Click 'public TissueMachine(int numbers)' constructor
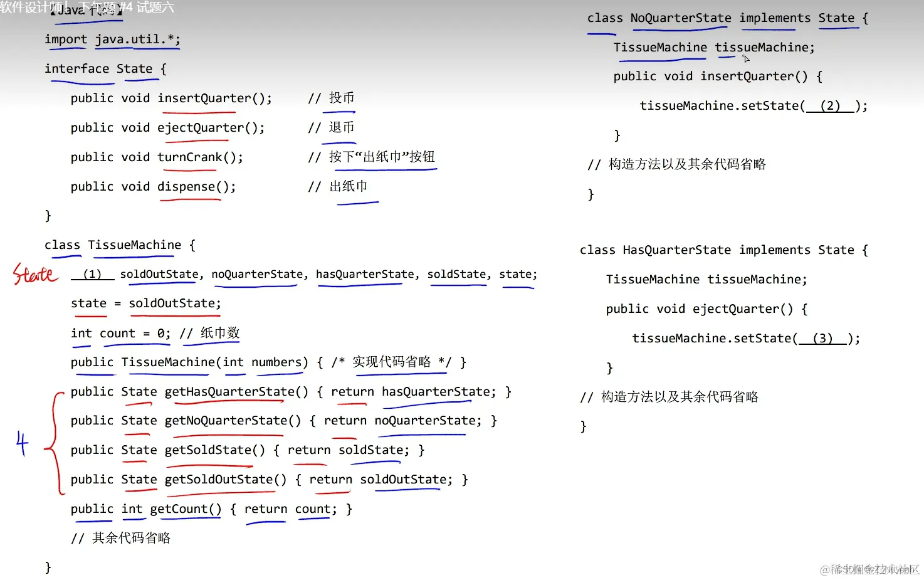This screenshot has width=924, height=580. click(189, 362)
